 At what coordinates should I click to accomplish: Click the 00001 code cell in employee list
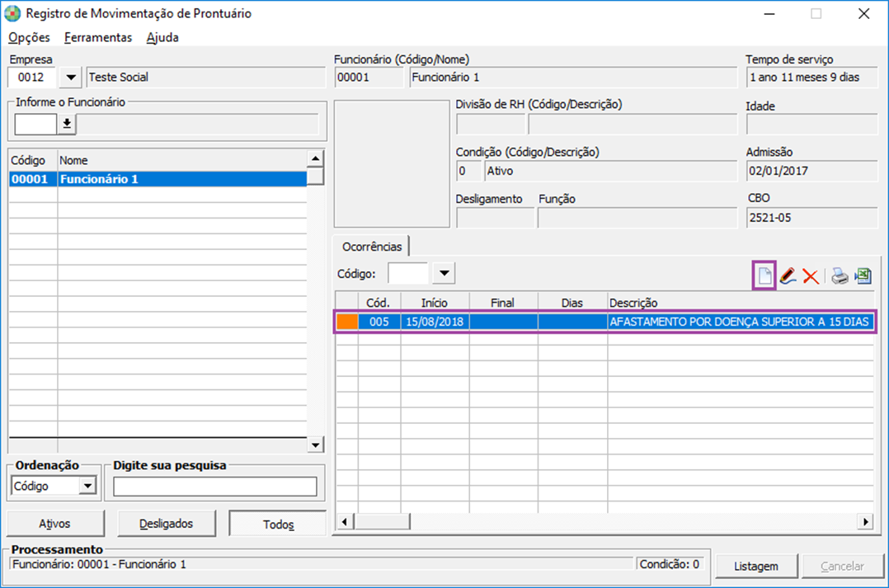33,179
